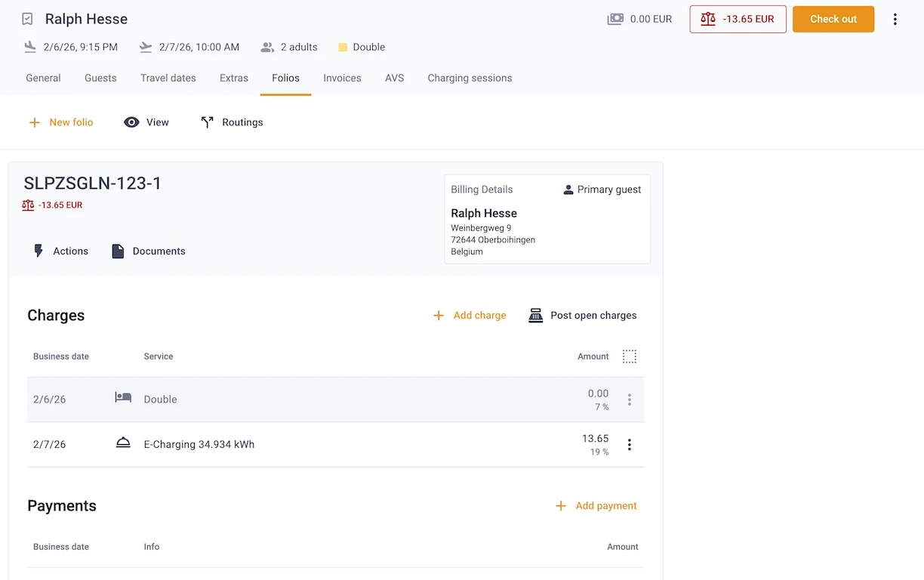This screenshot has height=580, width=924.
Task: Add a payment to the folio
Action: [x=596, y=505]
